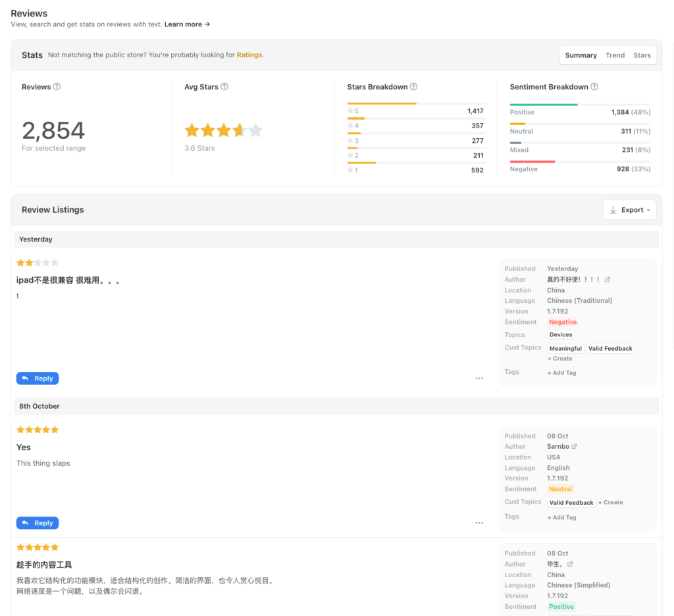Click the Learn more link

183,24
